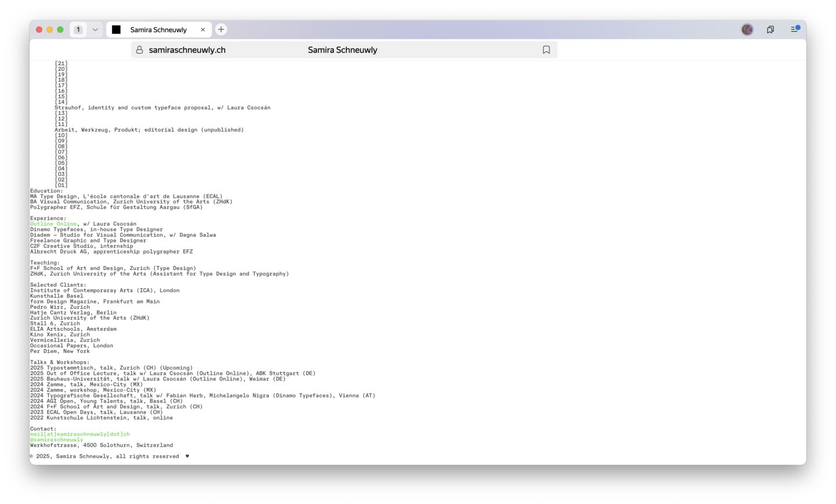Image resolution: width=836 pixels, height=504 pixels.
Task: Expand the tab list chevron dropdown
Action: (95, 30)
